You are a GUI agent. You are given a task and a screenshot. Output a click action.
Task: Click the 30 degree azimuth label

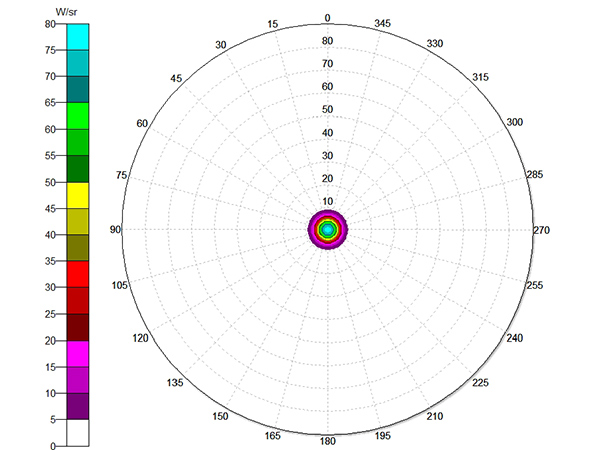[220, 45]
